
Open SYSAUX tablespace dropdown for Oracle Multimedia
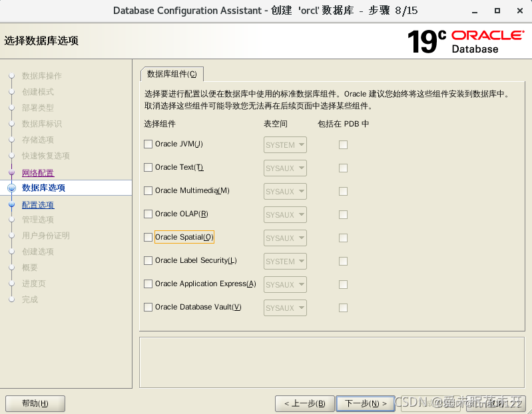[x=285, y=192]
